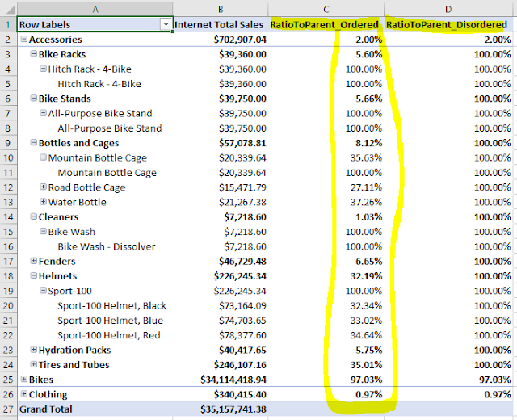
Task: Open the Row Labels filter dropdown
Action: pos(166,24)
